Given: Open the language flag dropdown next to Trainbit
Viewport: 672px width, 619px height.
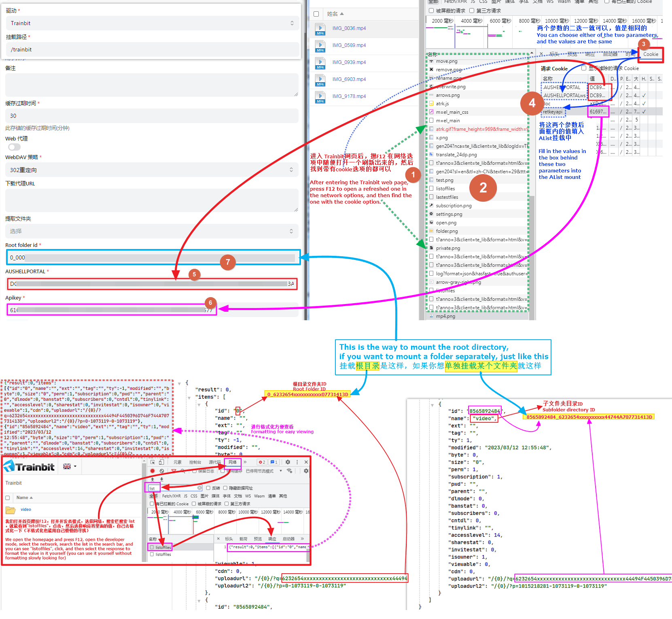Looking at the screenshot, I should click(x=70, y=466).
